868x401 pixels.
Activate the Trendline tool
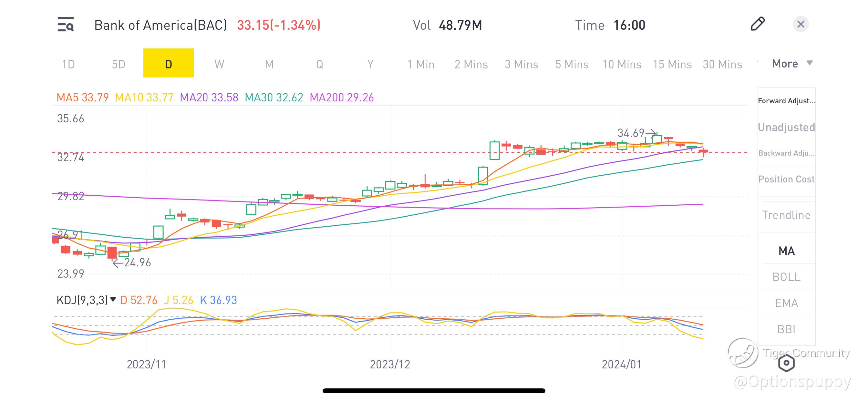(x=786, y=215)
